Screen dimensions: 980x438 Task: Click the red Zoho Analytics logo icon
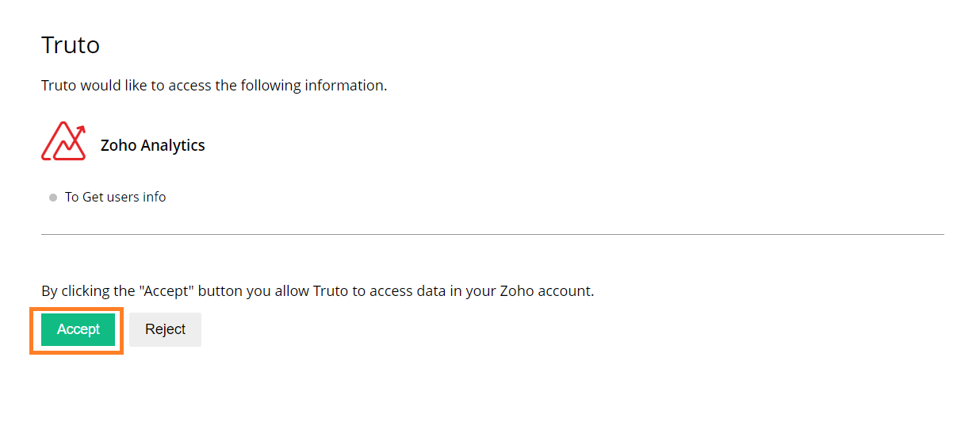[x=63, y=141]
